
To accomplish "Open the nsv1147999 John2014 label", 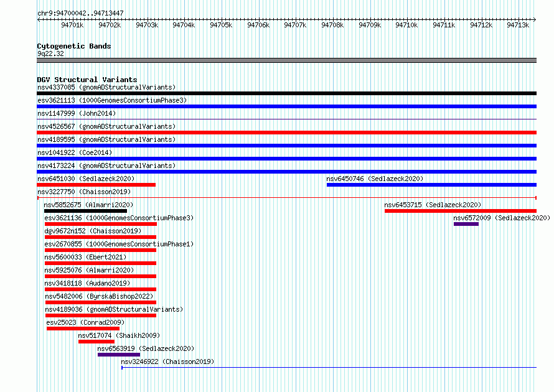I will click(x=77, y=113).
